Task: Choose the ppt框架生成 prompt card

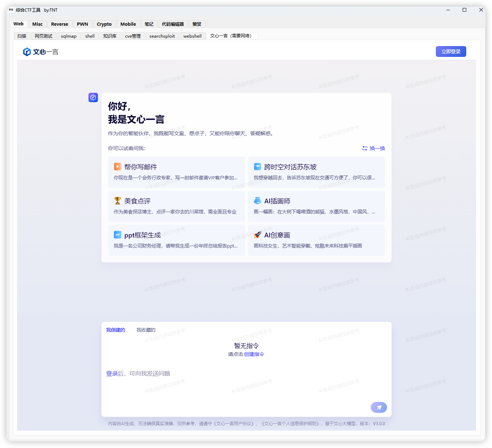Action: point(177,240)
